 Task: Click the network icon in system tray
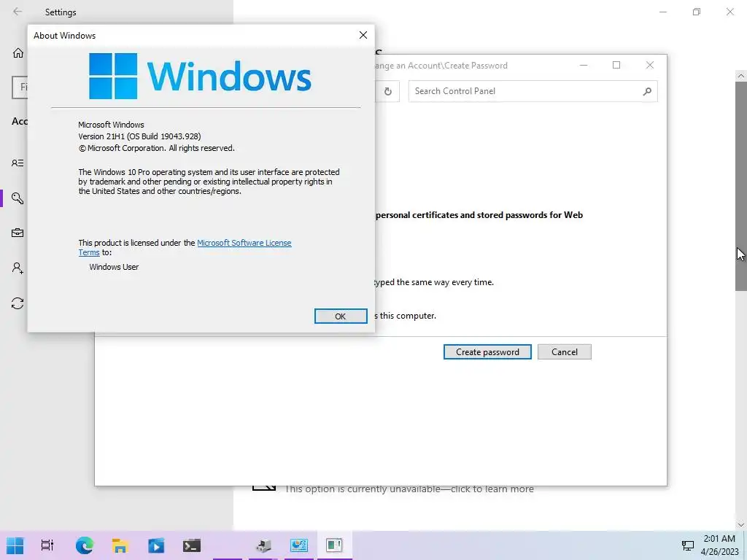click(687, 545)
